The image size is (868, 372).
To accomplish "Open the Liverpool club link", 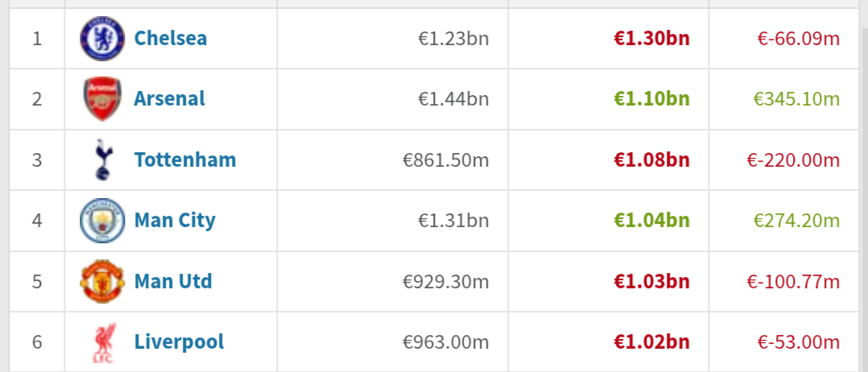I will tap(179, 342).
